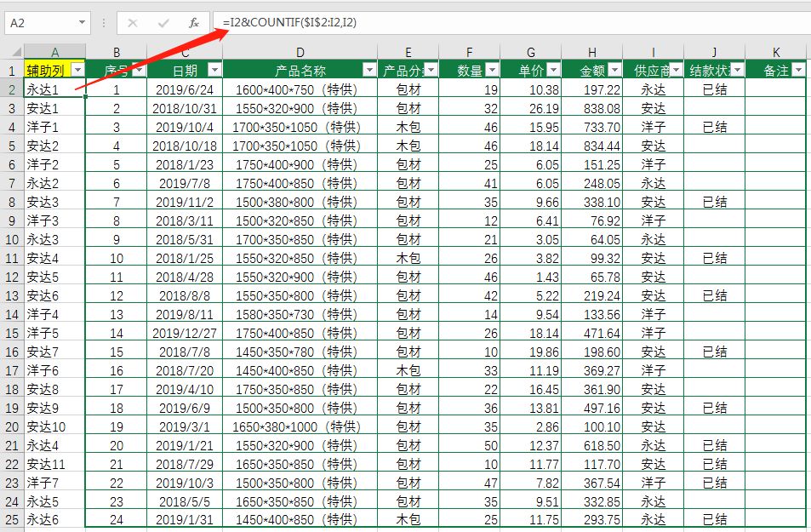Select cell A2 containing 永达1

(x=54, y=89)
